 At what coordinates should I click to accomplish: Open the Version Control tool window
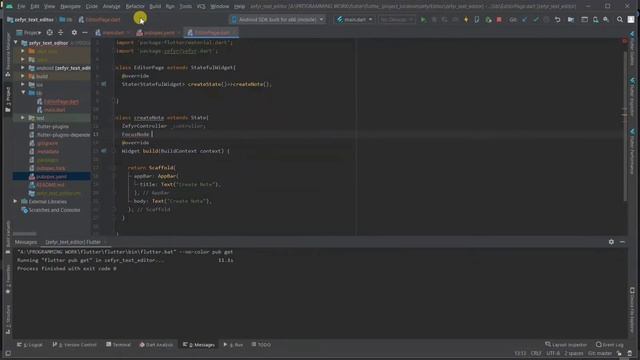point(75,345)
